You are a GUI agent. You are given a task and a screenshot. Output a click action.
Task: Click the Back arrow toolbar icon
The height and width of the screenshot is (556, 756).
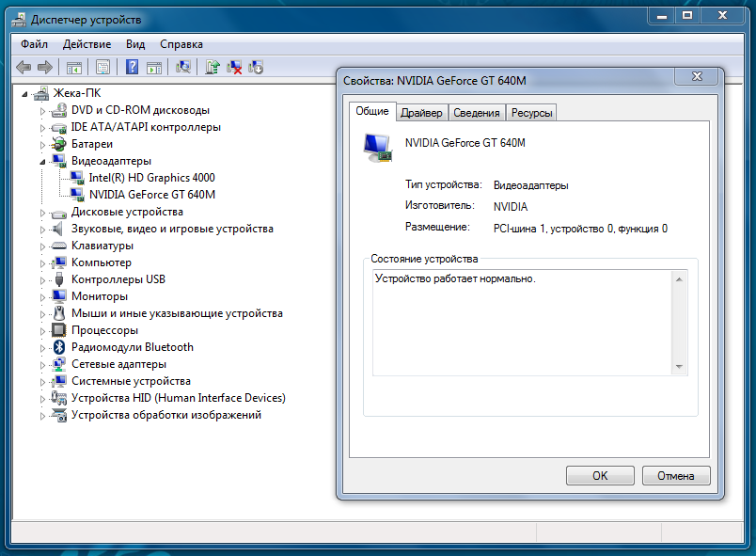24,67
